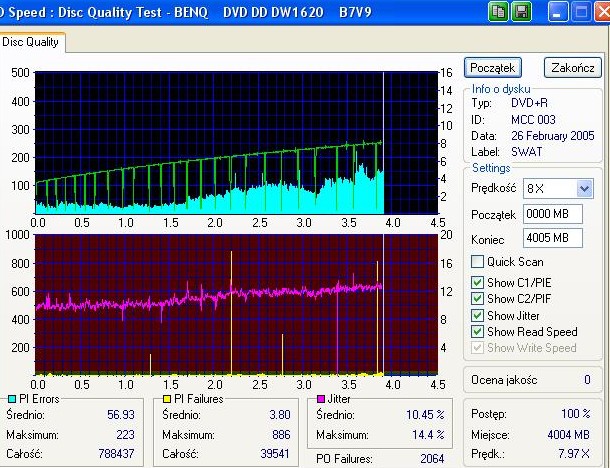The height and width of the screenshot is (468, 610).
Task: Close the Disc Quality Test window
Action: [x=603, y=12]
